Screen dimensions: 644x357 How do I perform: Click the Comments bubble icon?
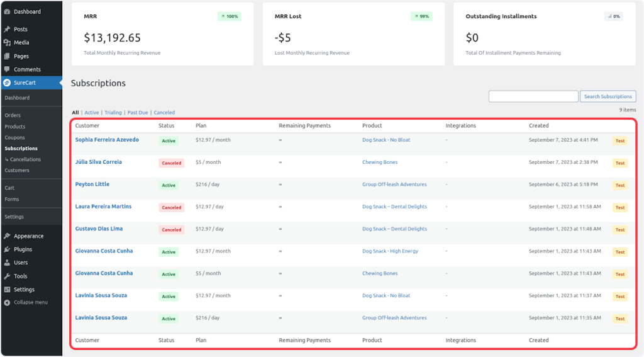point(7,69)
